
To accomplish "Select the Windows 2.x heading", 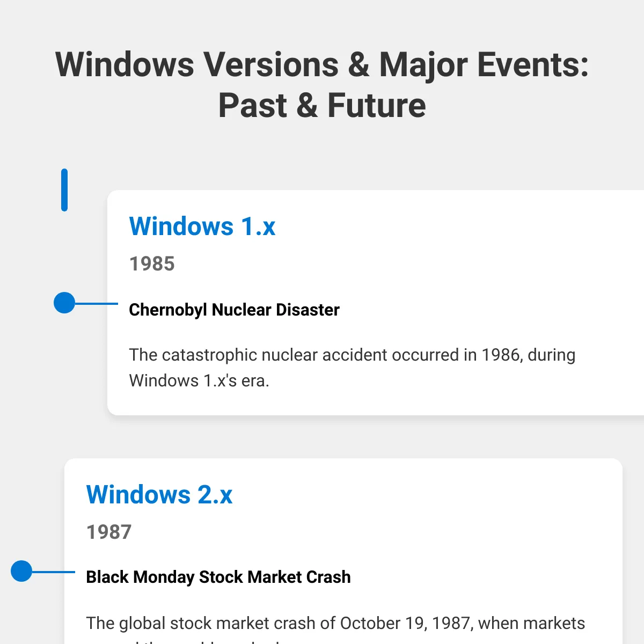I will pos(159,495).
